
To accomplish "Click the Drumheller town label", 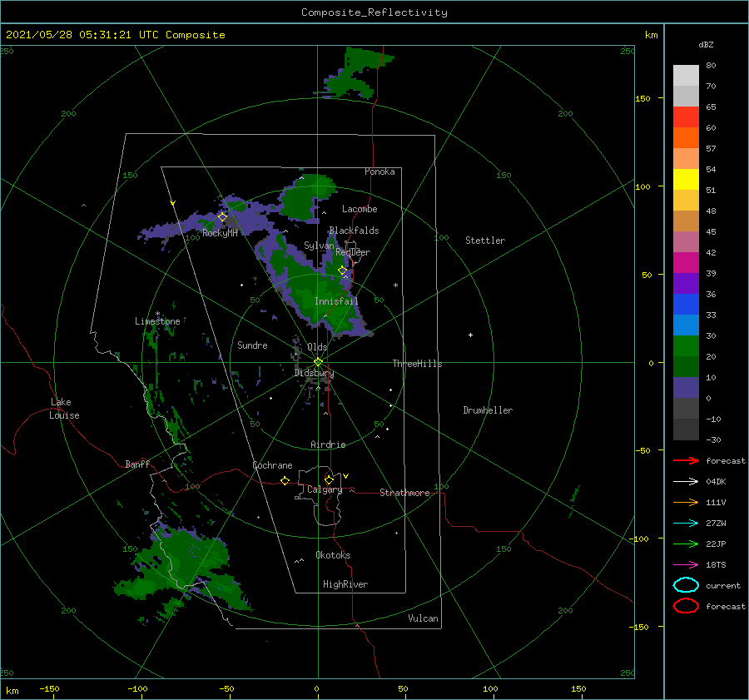I will tap(488, 410).
